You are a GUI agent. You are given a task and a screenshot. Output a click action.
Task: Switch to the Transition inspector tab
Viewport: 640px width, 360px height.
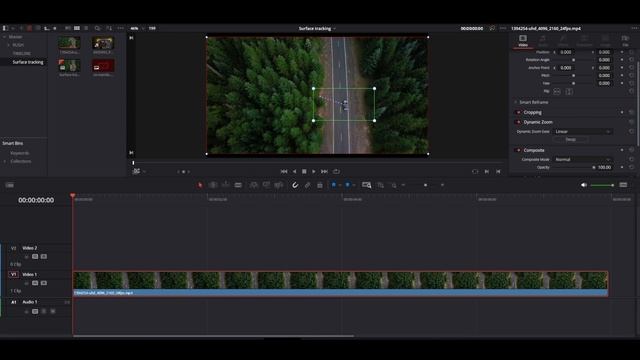584,40
